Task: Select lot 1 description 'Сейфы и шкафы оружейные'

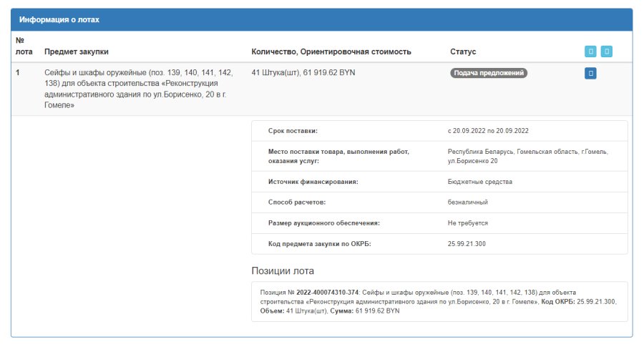Action: tap(139, 89)
